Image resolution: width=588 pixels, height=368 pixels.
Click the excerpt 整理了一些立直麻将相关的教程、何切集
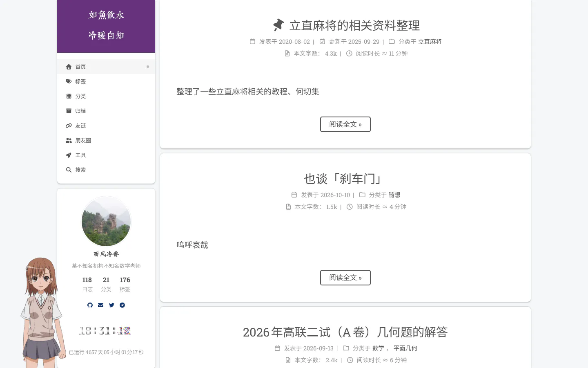[x=248, y=92]
